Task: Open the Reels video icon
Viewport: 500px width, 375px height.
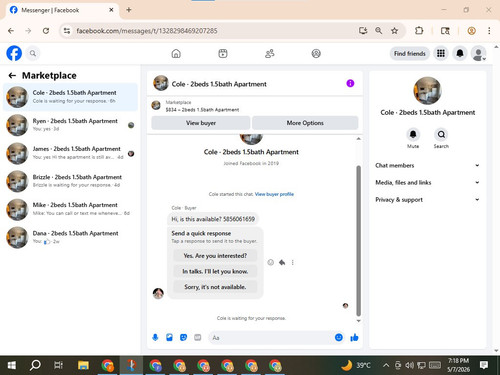Action: (223, 53)
